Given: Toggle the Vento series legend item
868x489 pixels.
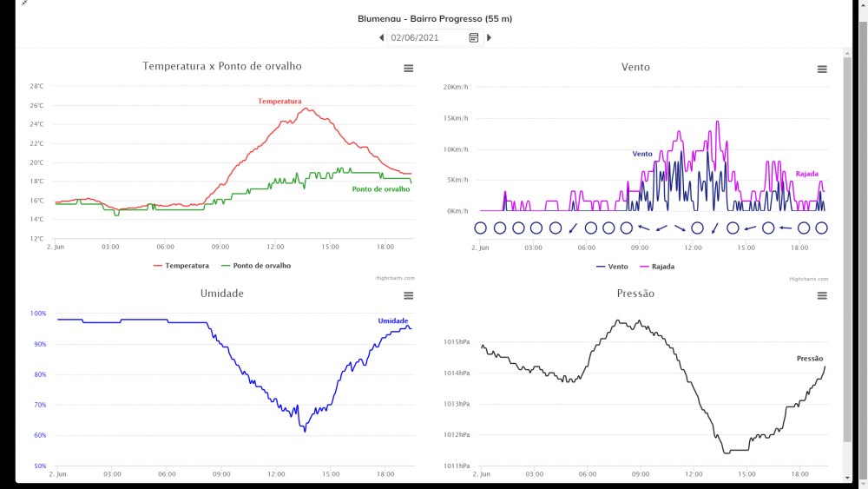Looking at the screenshot, I should point(612,267).
